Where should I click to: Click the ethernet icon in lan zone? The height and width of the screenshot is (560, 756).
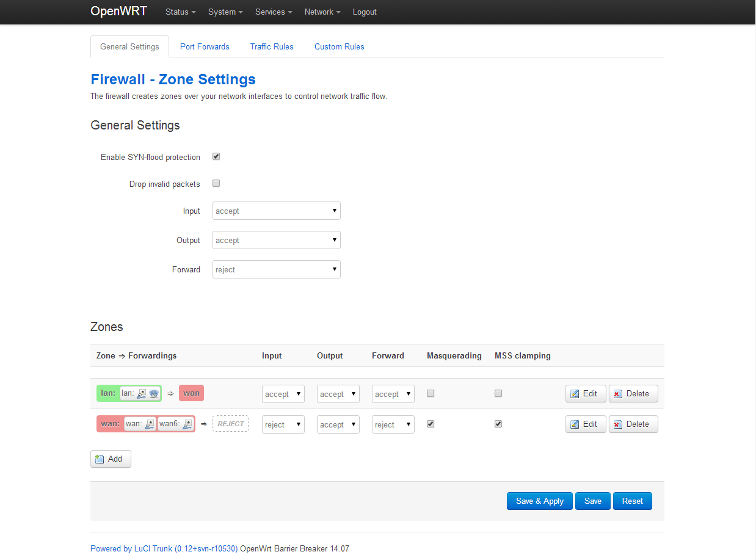coord(141,394)
